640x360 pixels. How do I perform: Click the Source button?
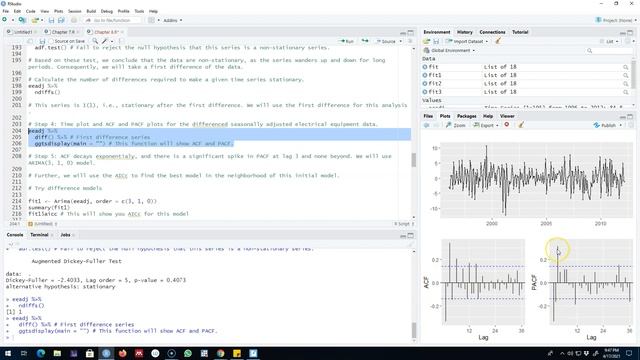386,41
